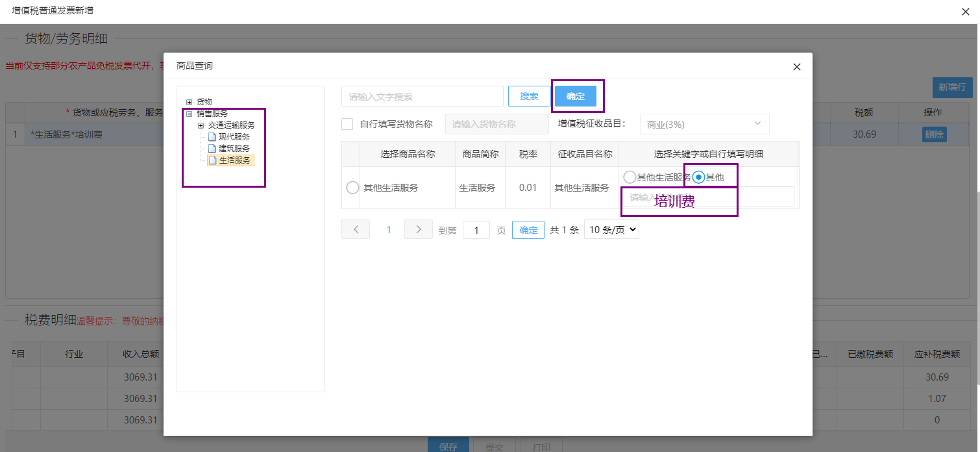
Task: Click the 请输入货物名称 input field
Action: coord(497,124)
